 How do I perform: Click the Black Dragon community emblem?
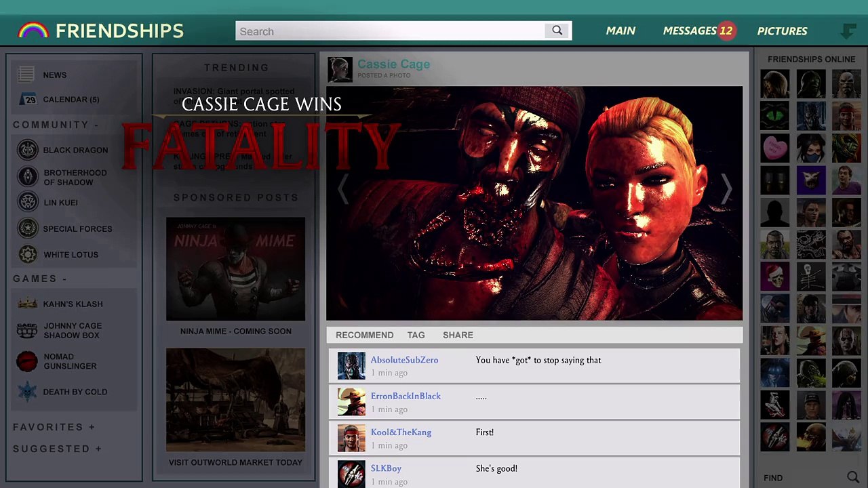28,150
